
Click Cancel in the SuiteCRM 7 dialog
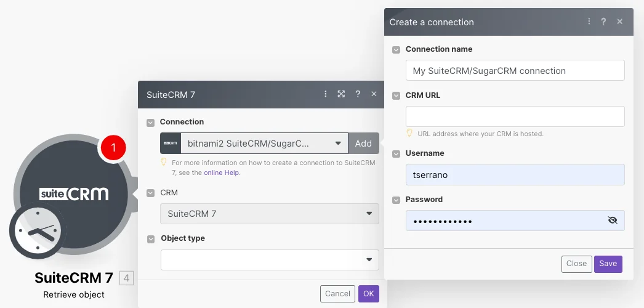[x=337, y=294]
